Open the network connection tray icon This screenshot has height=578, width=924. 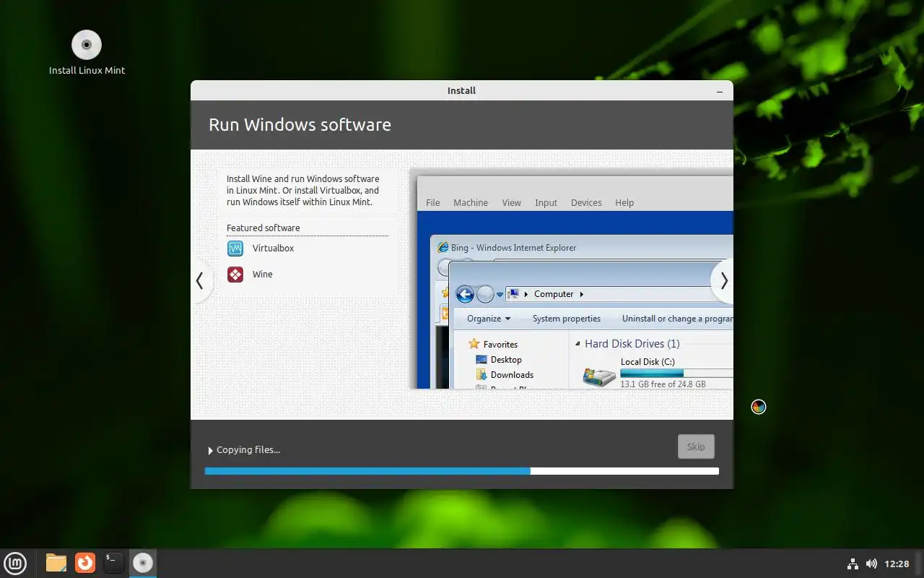(852, 564)
